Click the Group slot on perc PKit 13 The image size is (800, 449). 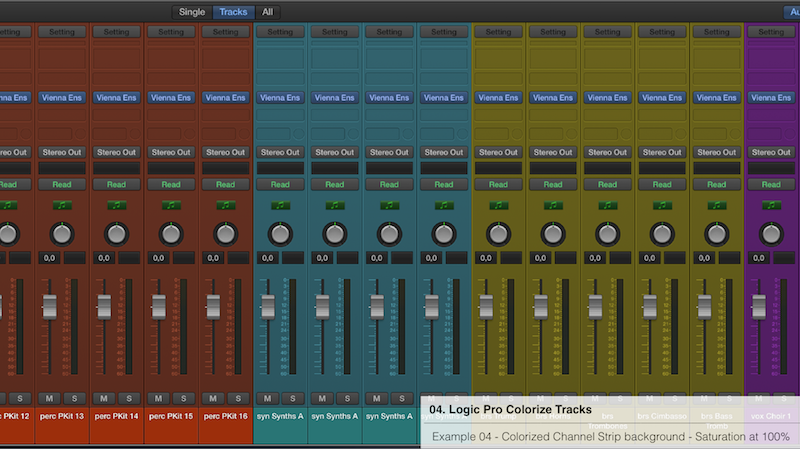coord(62,168)
